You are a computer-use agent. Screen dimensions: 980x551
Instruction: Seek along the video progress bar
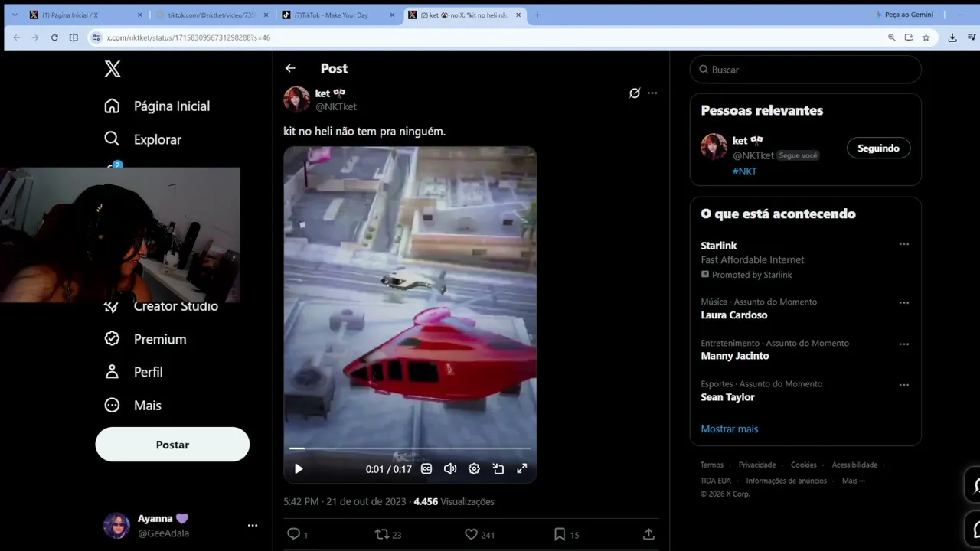click(410, 448)
